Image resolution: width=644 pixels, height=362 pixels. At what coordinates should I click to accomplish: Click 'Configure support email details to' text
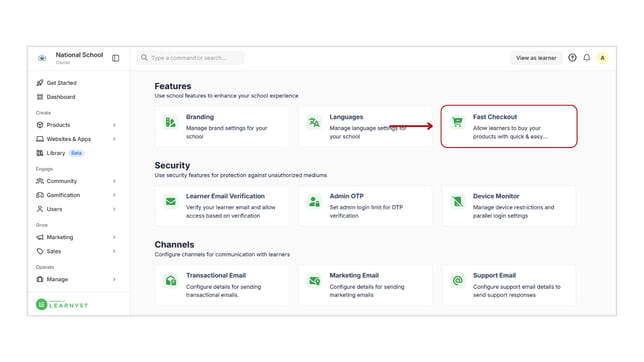pyautogui.click(x=517, y=287)
